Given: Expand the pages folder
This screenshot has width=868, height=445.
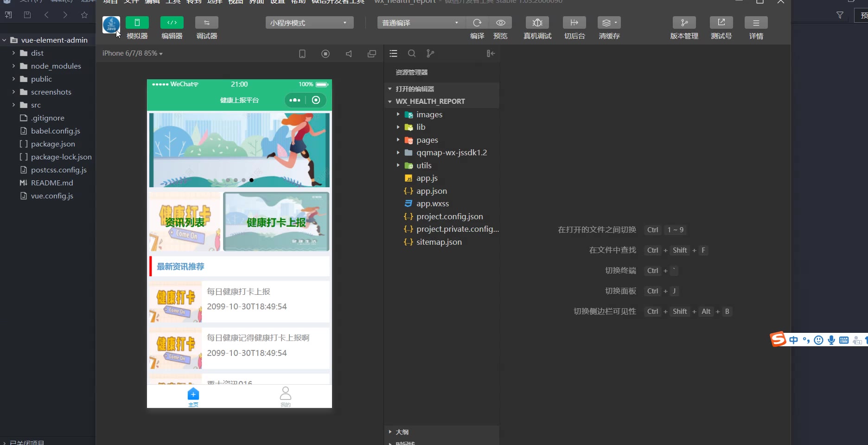Looking at the screenshot, I should [442, 140].
